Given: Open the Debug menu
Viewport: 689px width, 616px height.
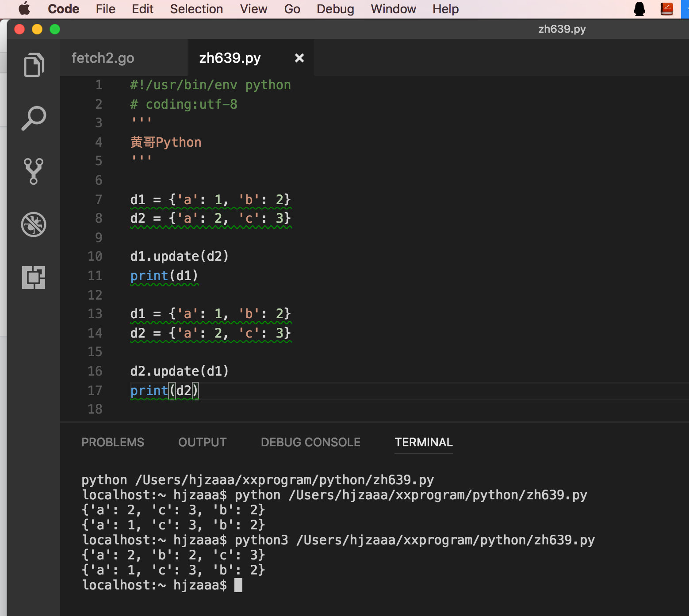Looking at the screenshot, I should coord(335,9).
